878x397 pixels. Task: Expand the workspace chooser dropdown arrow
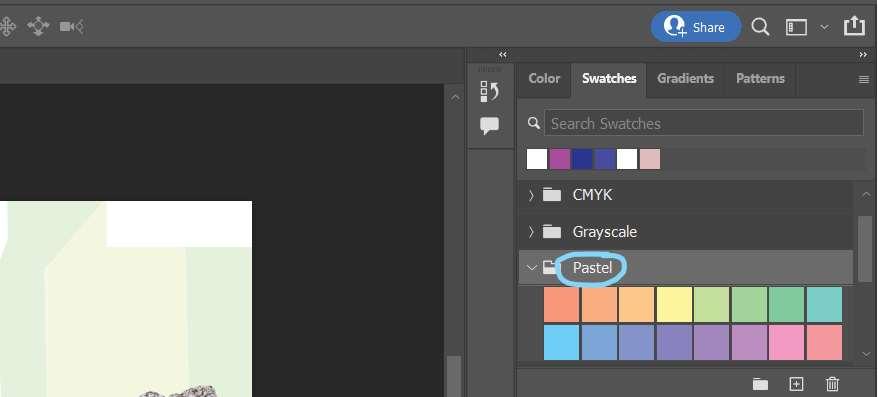click(824, 27)
